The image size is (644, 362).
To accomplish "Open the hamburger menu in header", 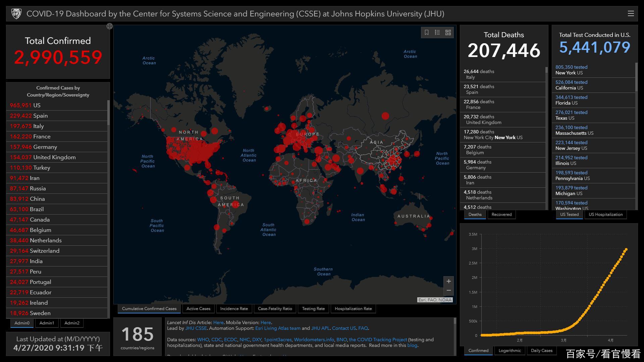I will tap(631, 14).
